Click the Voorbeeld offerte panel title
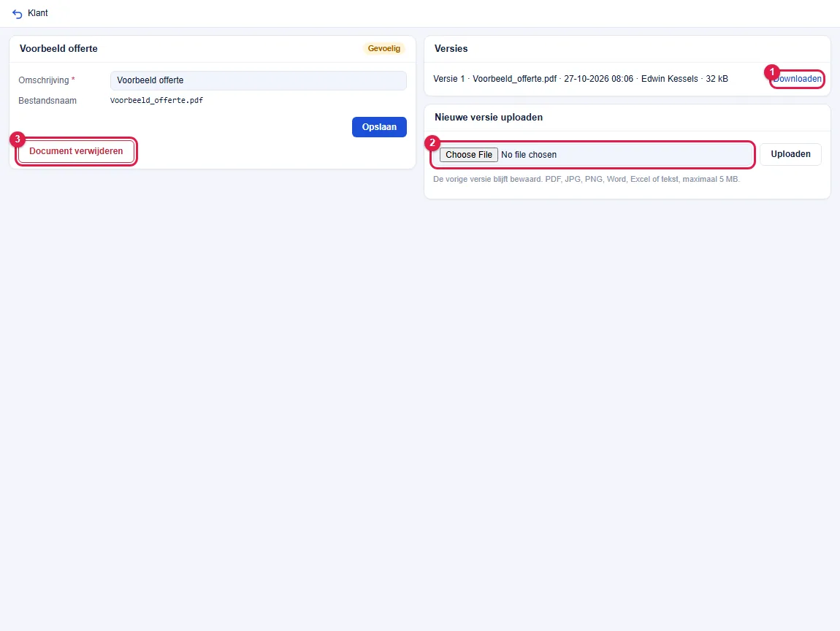The image size is (840, 631). 59,49
